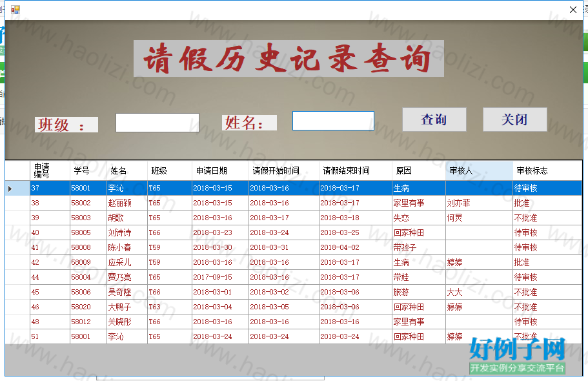Click student number 58002 cell
Image resolution: width=588 pixels, height=381 pixels.
tap(88, 203)
